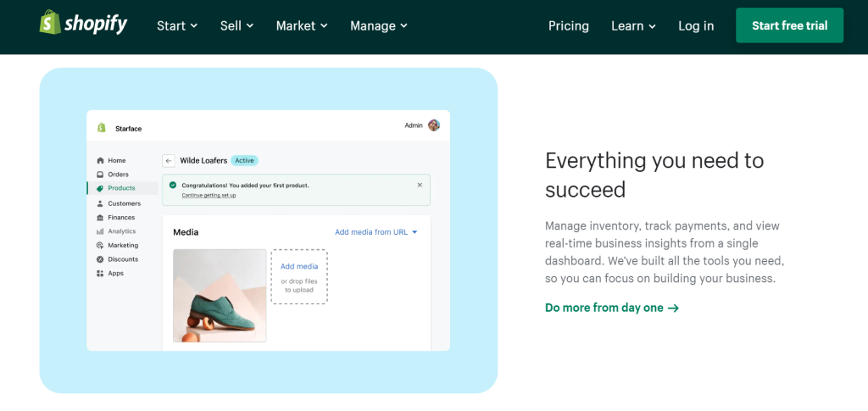Open the Pricing page
The image size is (868, 411).
pyautogui.click(x=568, y=25)
